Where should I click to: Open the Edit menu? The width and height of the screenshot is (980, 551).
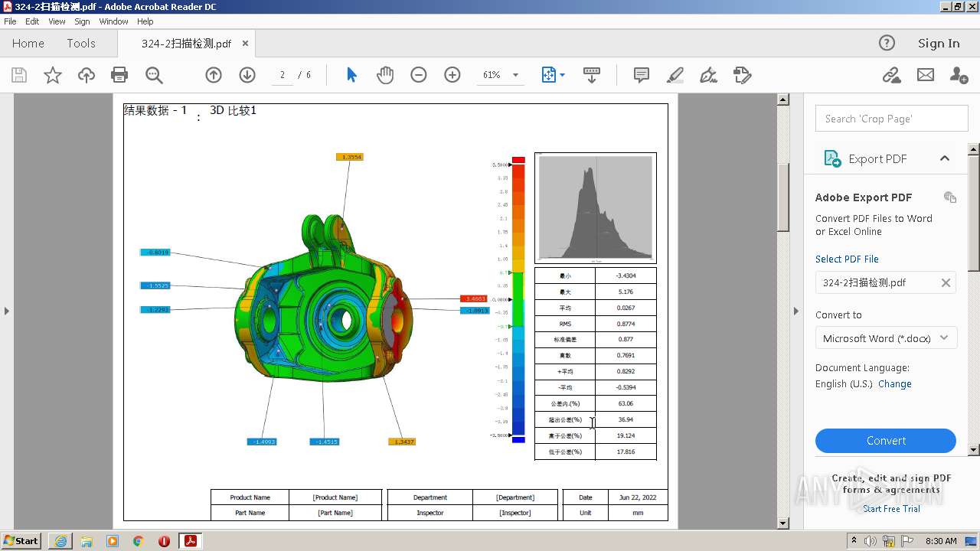(32, 21)
